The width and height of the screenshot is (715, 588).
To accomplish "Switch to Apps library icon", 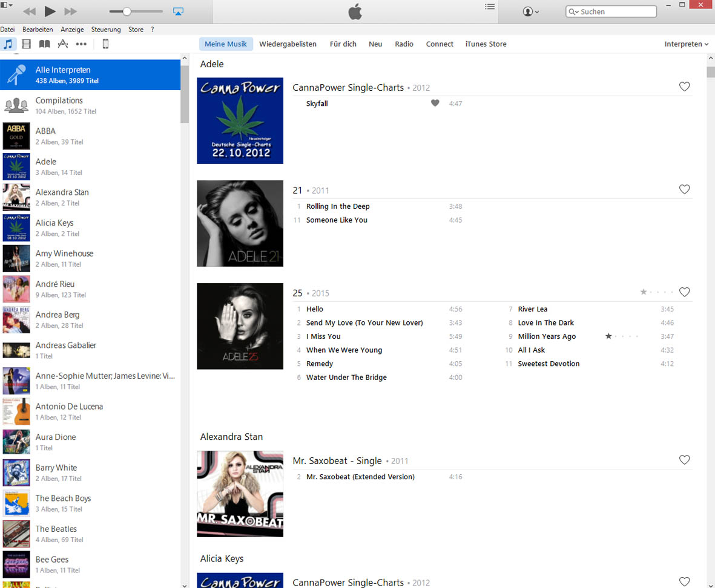I will point(63,44).
